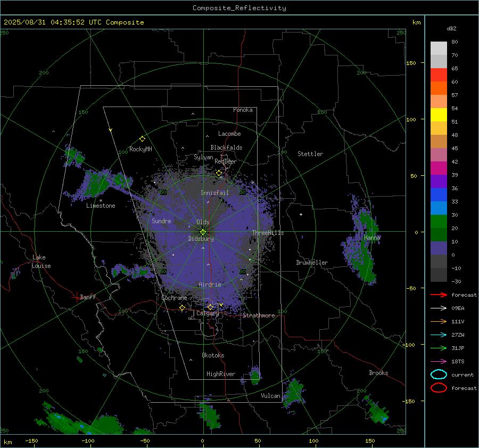Screen dimensions: 479x448
Task: Click the 2025/08/31 04:35:52 UTC timestamp
Action: point(49,22)
